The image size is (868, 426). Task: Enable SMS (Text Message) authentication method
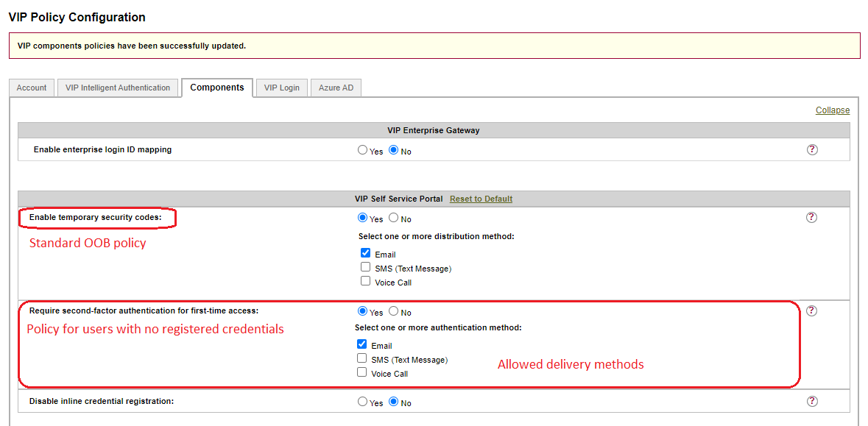click(x=362, y=358)
